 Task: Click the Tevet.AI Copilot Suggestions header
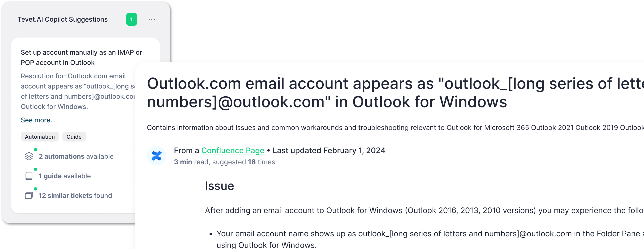(63, 20)
